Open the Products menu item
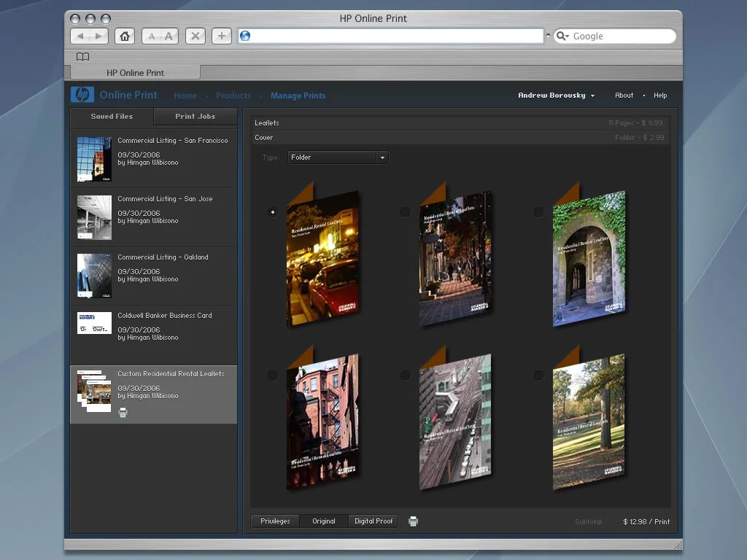747x560 pixels. tap(233, 96)
